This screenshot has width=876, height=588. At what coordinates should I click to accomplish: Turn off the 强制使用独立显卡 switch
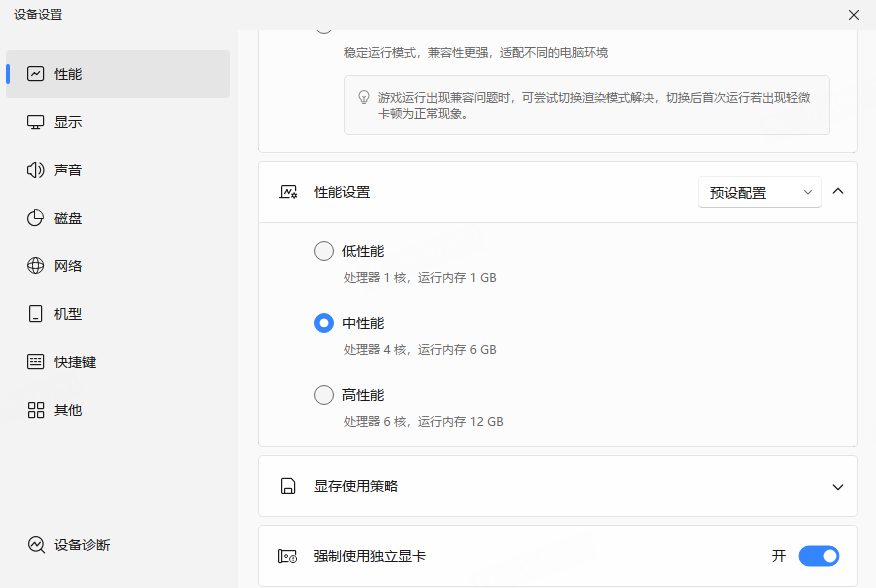[x=818, y=556]
